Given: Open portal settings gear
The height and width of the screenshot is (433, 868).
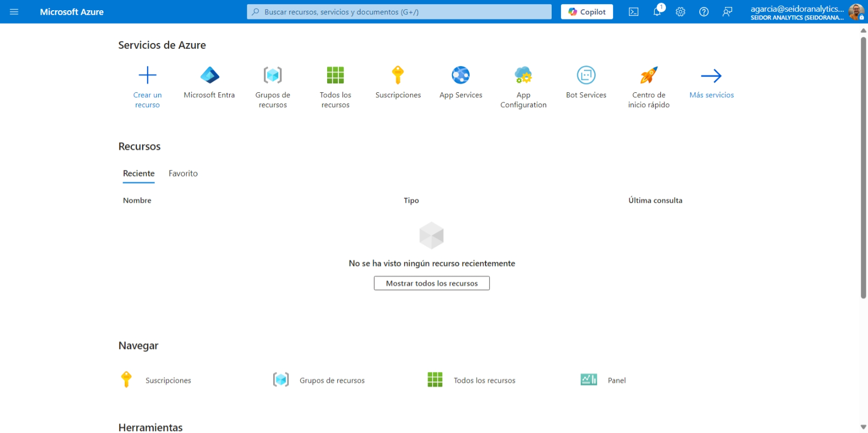Looking at the screenshot, I should (x=680, y=12).
